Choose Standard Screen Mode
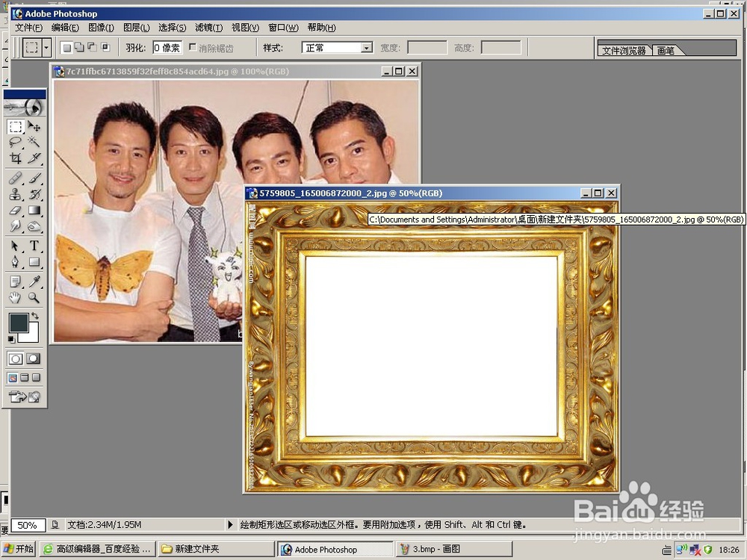 click(13, 378)
